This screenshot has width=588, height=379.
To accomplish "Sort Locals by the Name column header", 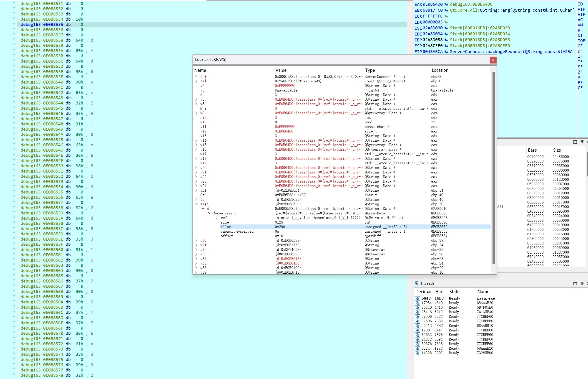I will 234,70.
